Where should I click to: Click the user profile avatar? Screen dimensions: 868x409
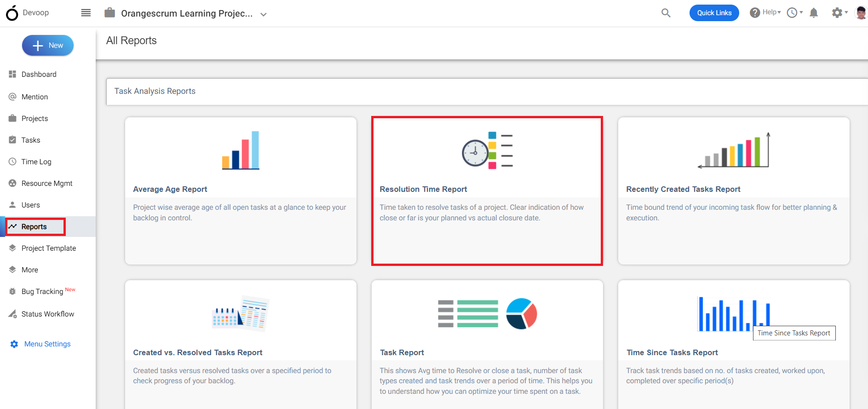pyautogui.click(x=861, y=13)
